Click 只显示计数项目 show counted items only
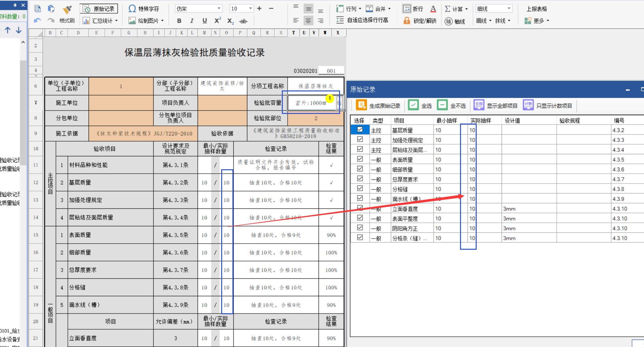The width and height of the screenshot is (644, 347). 547,105
